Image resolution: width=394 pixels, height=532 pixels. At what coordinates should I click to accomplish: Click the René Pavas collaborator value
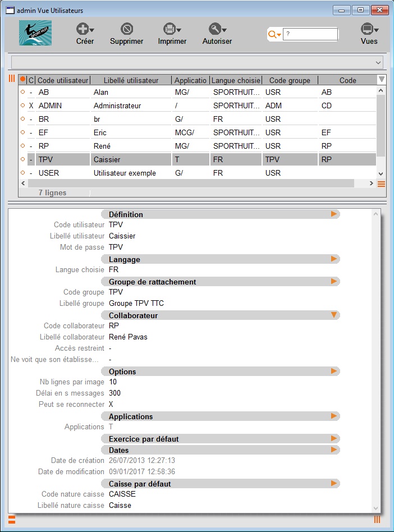[x=128, y=337]
